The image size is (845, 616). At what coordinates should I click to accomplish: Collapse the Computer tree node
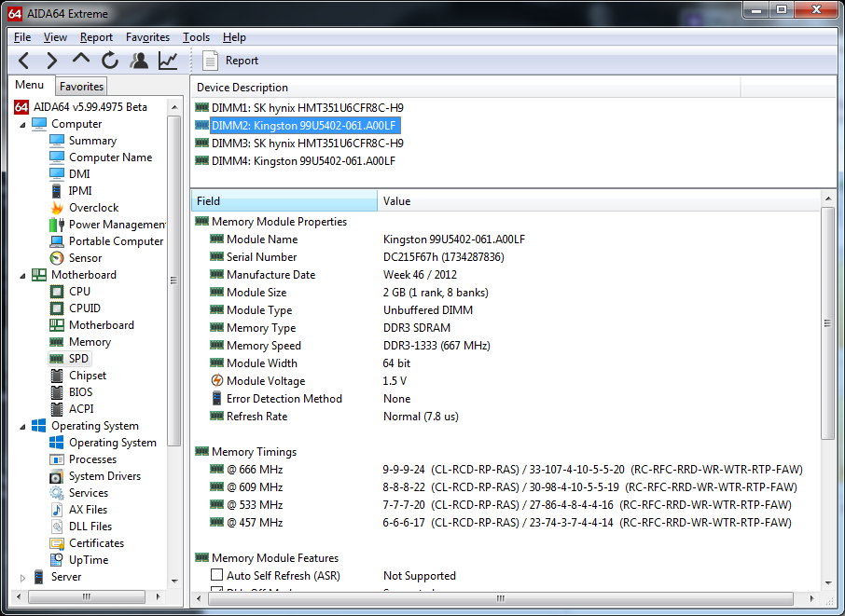pyautogui.click(x=22, y=124)
